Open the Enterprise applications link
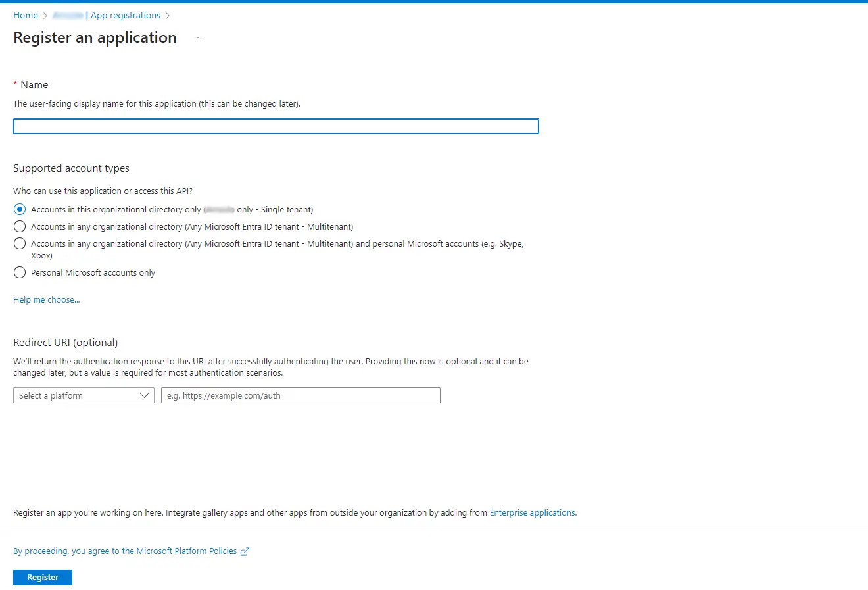 (x=533, y=512)
